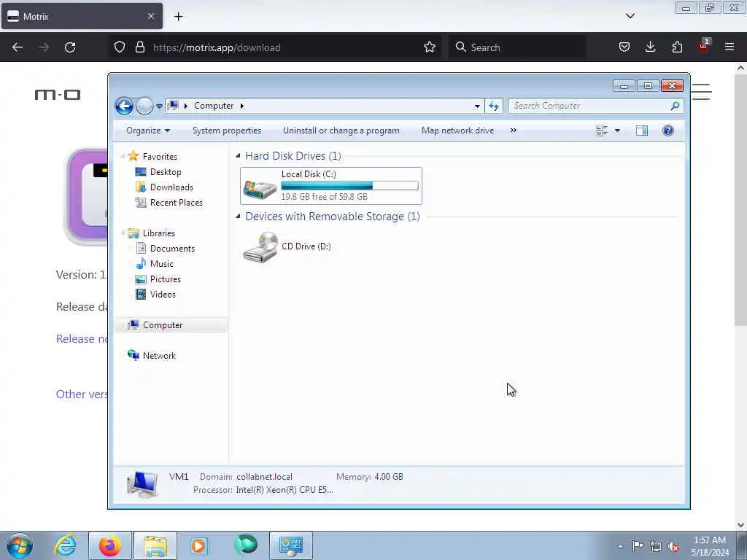Viewport: 747px width, 560px height.
Task: Select Computer in navigation pane
Action: (163, 325)
